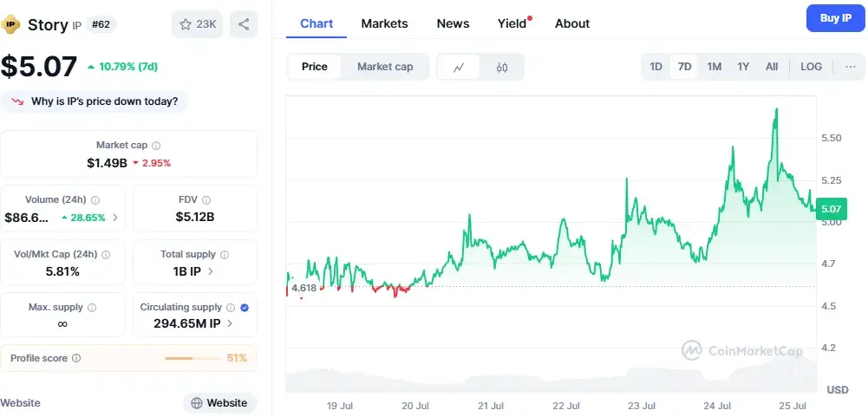This screenshot has width=868, height=417.
Task: Open the About tab
Action: click(571, 23)
